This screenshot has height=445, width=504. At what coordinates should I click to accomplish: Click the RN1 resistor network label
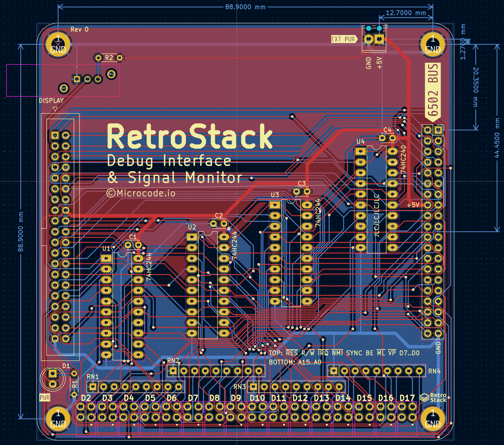click(93, 376)
